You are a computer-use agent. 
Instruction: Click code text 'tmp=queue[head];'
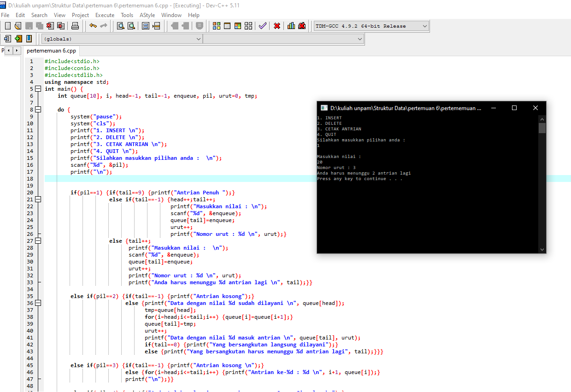[171, 310]
